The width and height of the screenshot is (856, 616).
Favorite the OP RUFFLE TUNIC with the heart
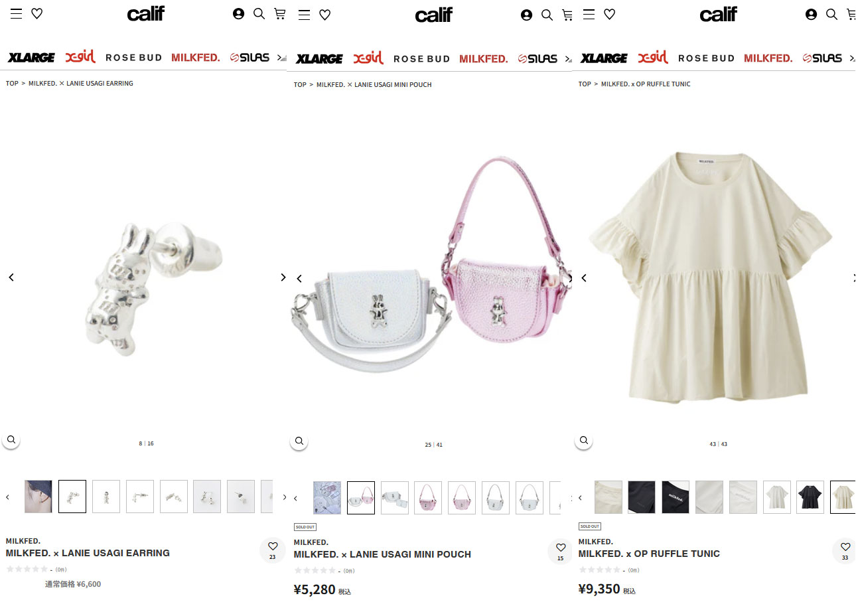click(x=845, y=550)
